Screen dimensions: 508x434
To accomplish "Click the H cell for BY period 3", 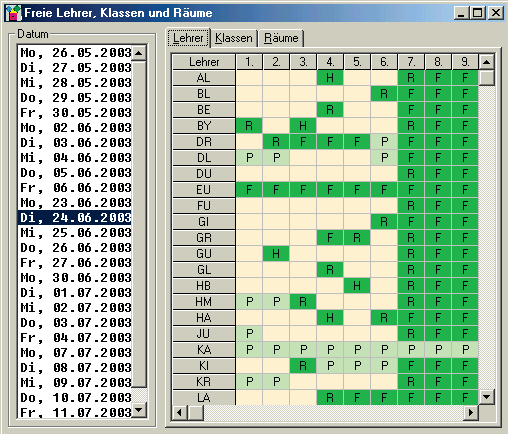I will (303, 126).
